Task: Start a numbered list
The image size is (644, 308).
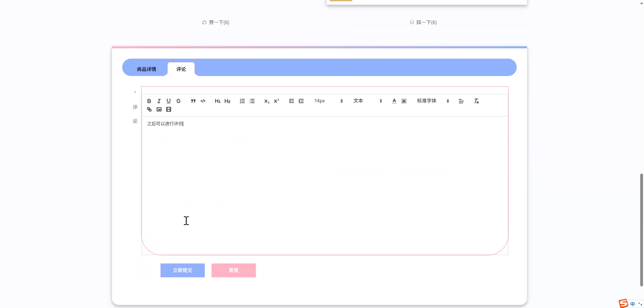Action: click(x=242, y=101)
